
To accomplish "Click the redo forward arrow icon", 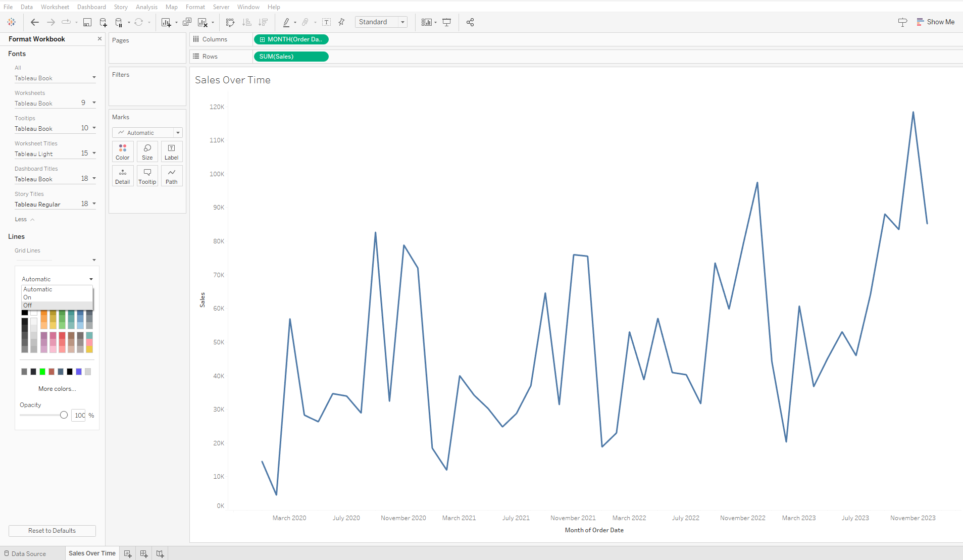I will [51, 22].
